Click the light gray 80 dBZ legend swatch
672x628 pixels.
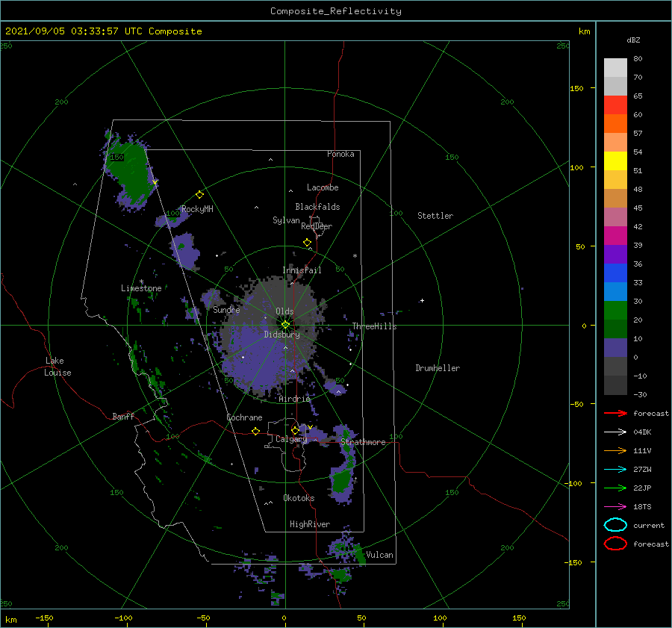click(615, 67)
